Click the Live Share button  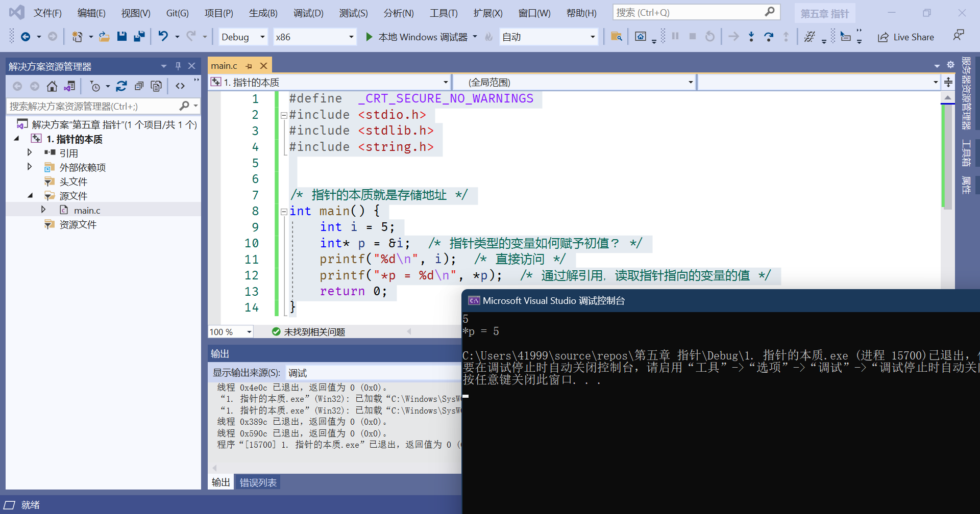(x=906, y=37)
